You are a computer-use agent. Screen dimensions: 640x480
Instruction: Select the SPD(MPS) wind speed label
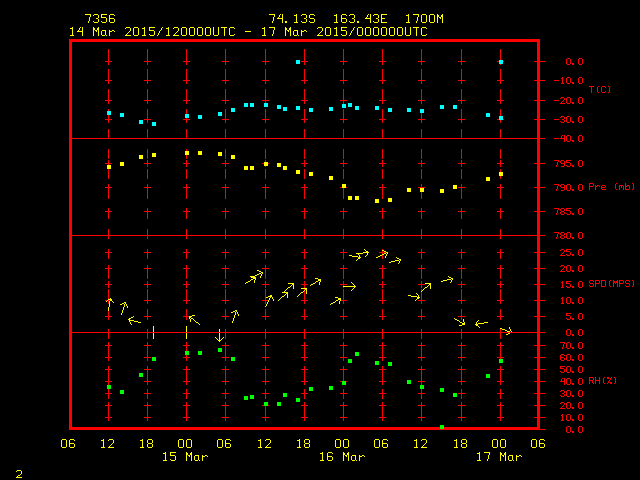click(611, 284)
